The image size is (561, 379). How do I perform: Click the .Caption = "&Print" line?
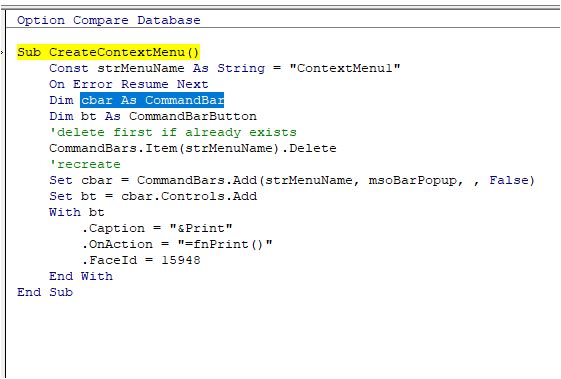coord(157,228)
